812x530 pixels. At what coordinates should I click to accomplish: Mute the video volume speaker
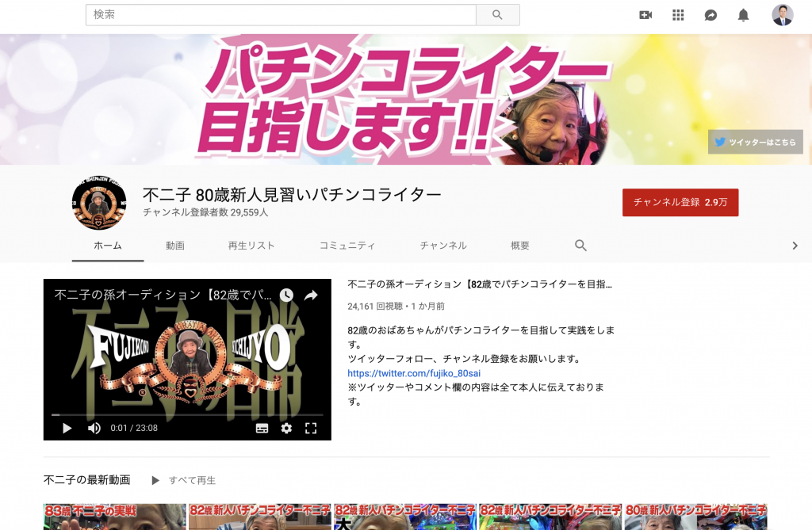pyautogui.click(x=94, y=428)
